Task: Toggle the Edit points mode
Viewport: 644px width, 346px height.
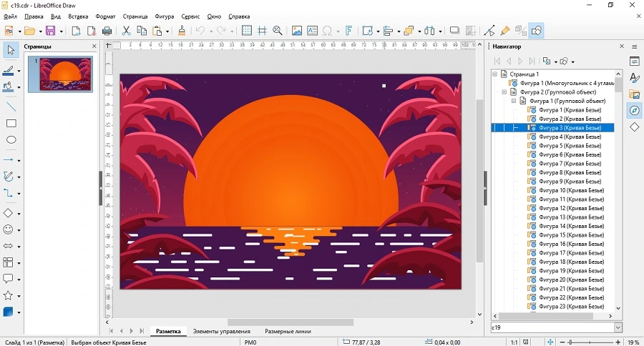Action: [489, 31]
